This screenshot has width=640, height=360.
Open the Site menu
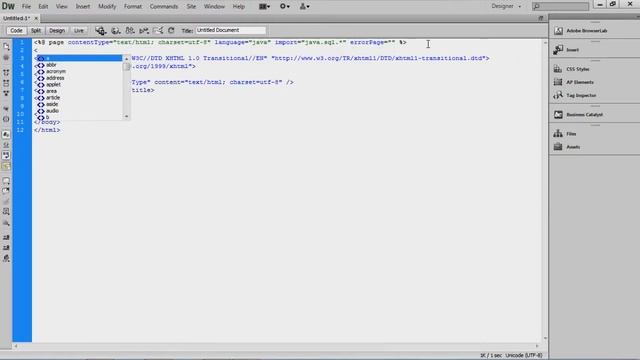191,7
